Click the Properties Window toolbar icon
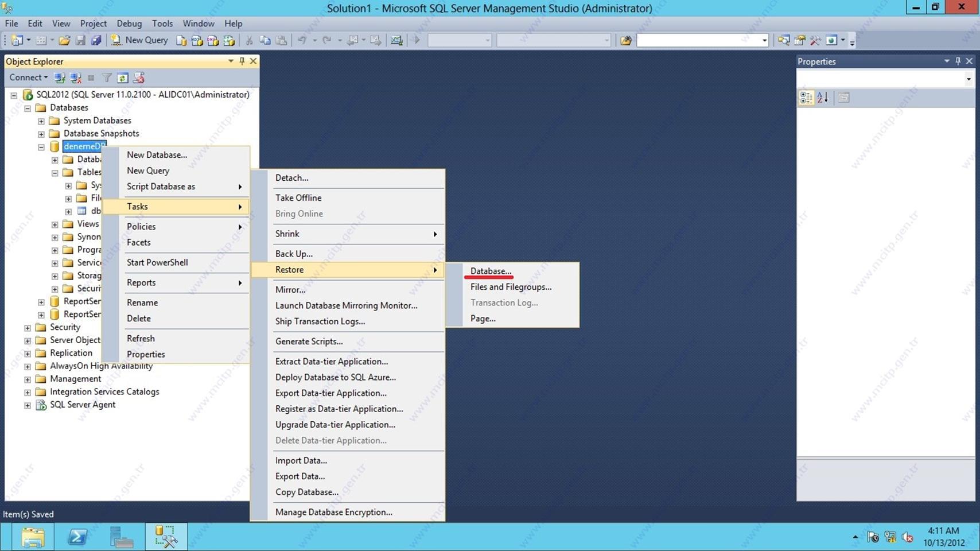This screenshot has height=551, width=980. 799,40
